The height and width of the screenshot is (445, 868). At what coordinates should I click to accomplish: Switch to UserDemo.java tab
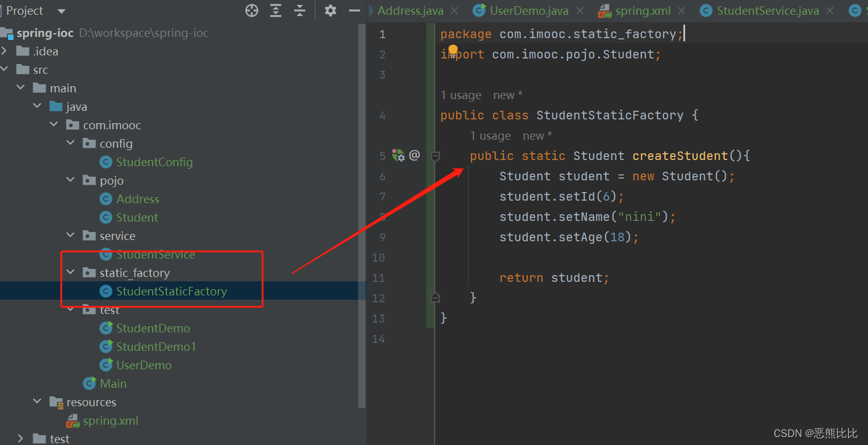529,10
